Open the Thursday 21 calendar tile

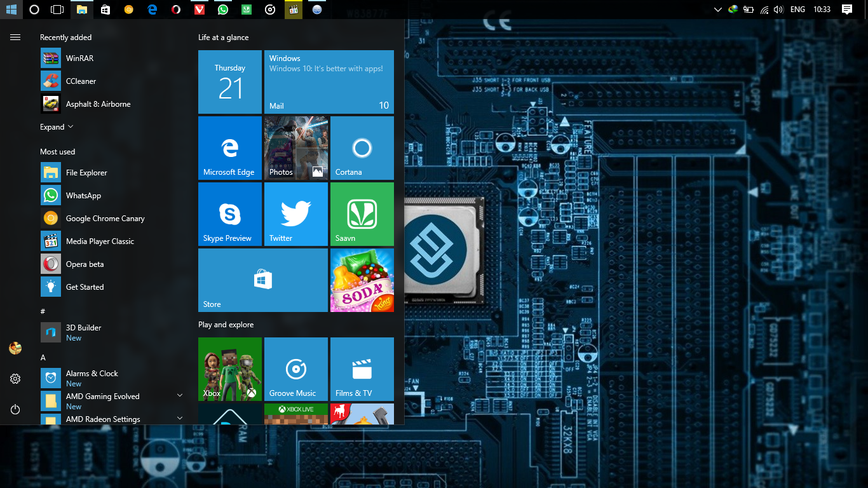click(230, 82)
